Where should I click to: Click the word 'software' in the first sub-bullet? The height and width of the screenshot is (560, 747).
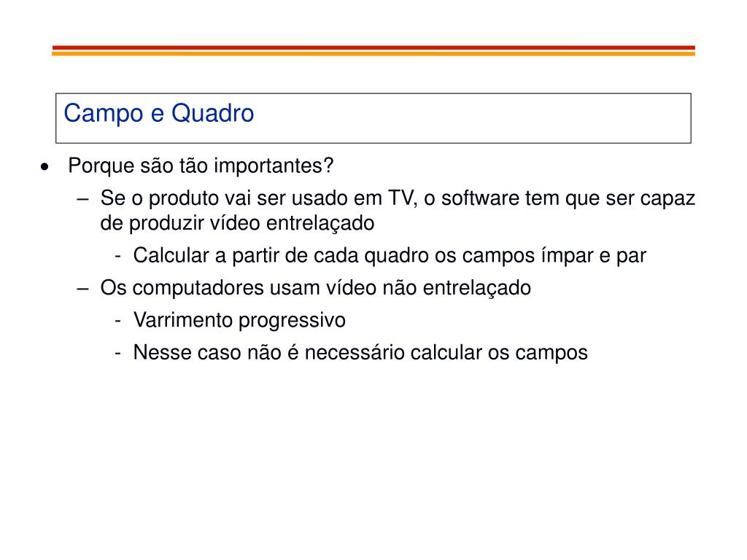click(480, 198)
